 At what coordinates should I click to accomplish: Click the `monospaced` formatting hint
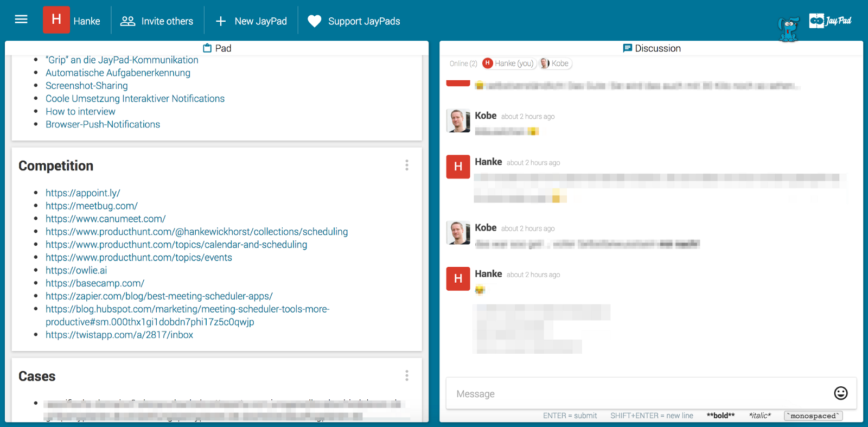[x=813, y=416]
